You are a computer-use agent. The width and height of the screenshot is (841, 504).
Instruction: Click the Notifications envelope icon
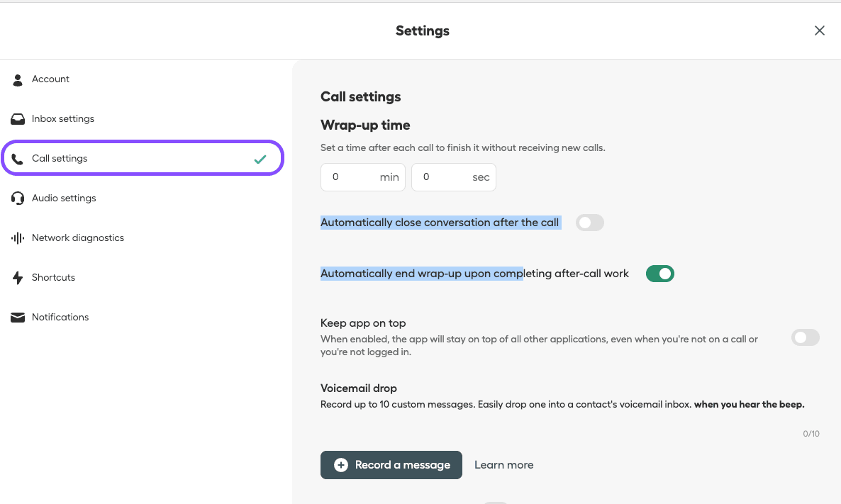click(x=18, y=318)
